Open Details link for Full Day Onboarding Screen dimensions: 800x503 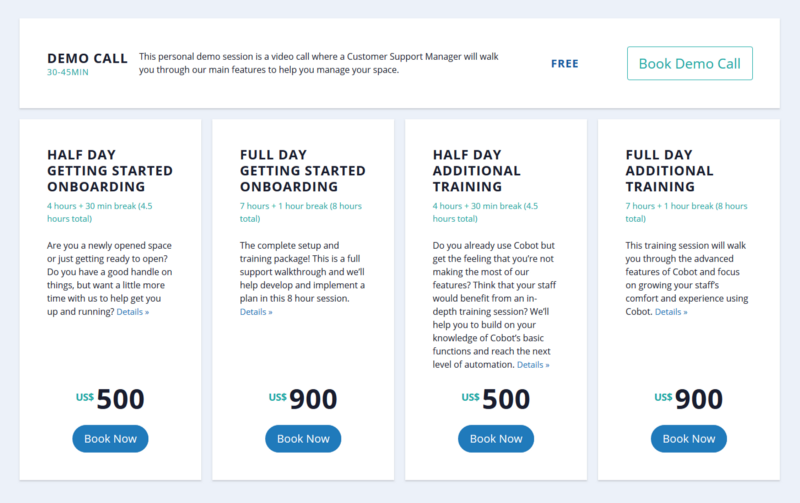click(256, 312)
